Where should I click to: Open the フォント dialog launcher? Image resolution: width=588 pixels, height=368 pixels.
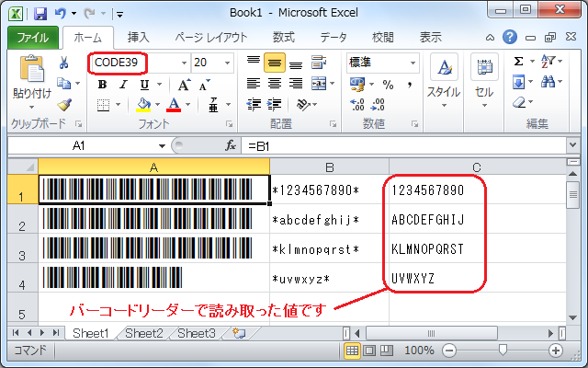click(x=229, y=124)
